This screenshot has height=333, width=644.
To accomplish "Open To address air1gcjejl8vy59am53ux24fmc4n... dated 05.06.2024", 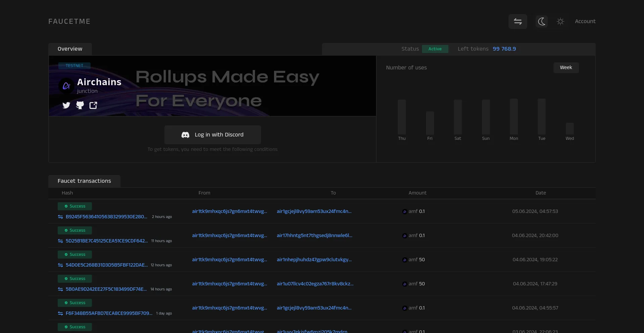I will [x=314, y=211].
